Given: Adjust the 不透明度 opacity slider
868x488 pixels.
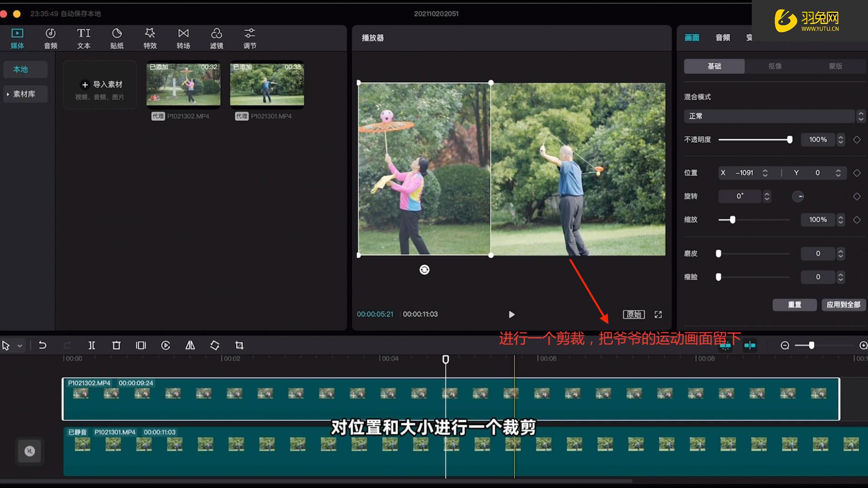Looking at the screenshot, I should point(754,140).
